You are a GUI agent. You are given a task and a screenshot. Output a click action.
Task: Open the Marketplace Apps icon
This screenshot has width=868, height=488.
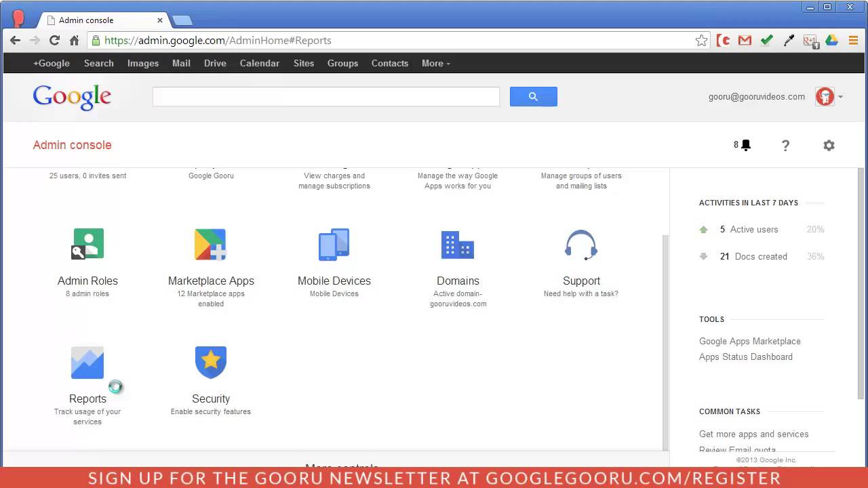click(x=211, y=245)
